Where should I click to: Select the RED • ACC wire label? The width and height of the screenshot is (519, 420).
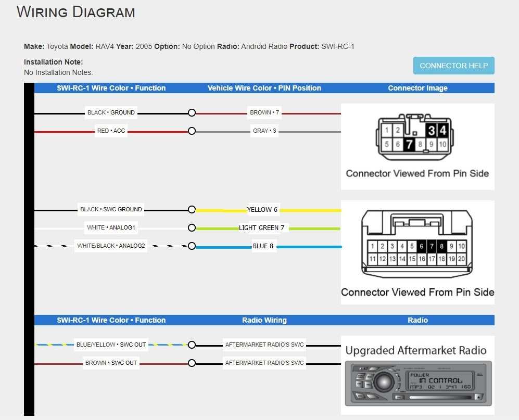coord(111,131)
